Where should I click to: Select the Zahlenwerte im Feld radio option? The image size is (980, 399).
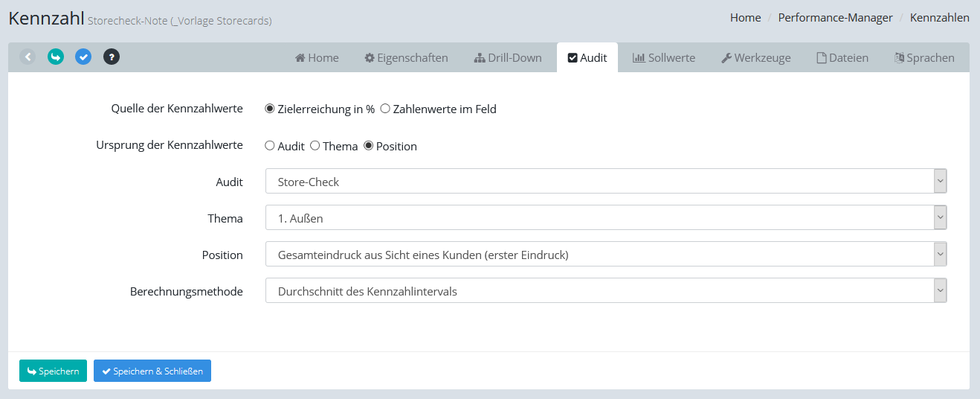[385, 109]
